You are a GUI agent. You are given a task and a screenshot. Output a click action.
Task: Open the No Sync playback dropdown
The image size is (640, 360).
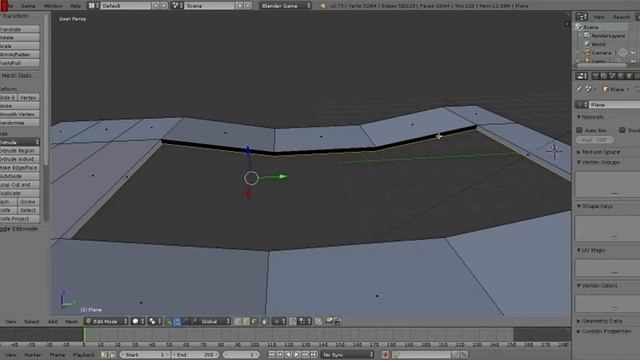tap(348, 355)
